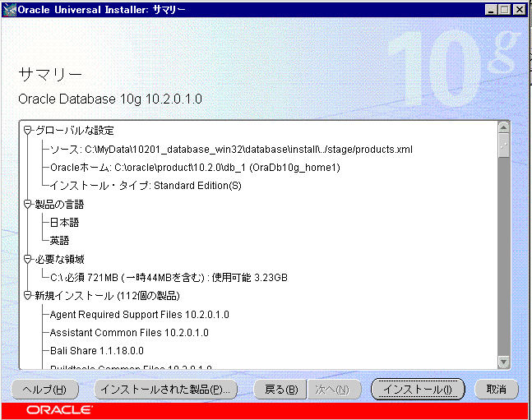Select Assistant Common Files 10.2.0.1.0
532x420 pixels.
[x=129, y=333]
